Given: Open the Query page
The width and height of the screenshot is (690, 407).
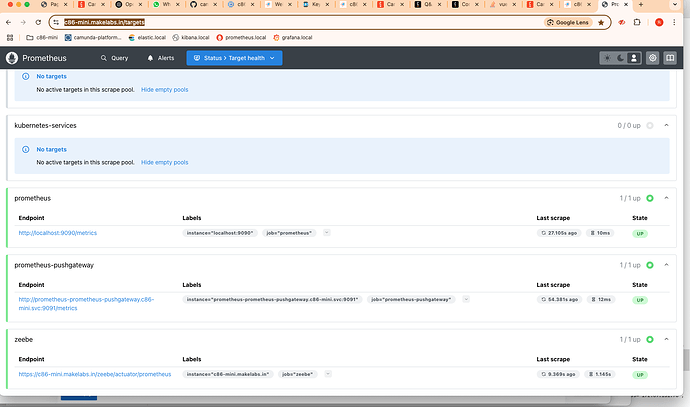Looking at the screenshot, I should [x=114, y=58].
